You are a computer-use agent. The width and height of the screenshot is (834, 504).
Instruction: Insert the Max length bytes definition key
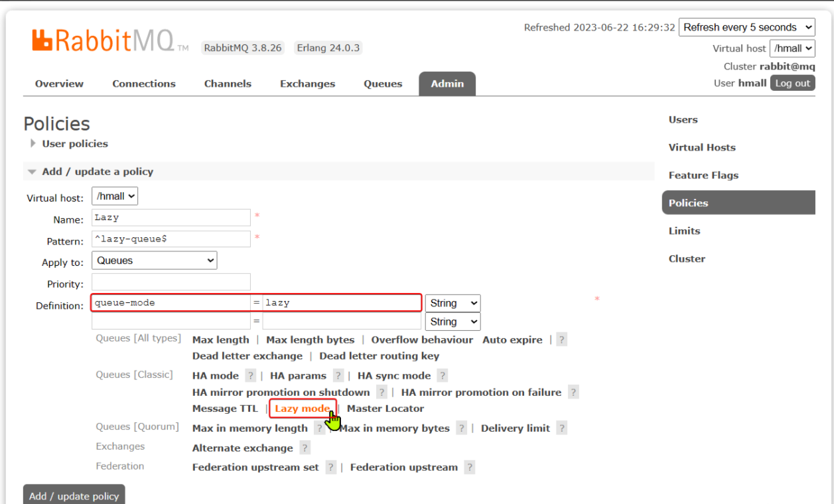pos(310,340)
